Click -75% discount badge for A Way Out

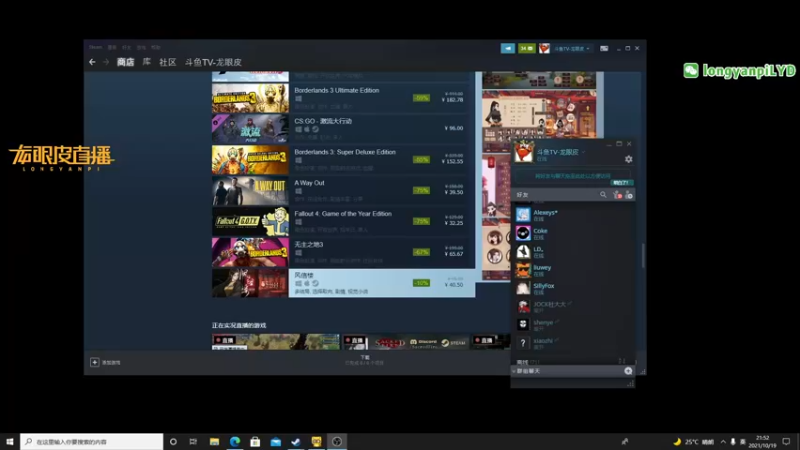point(421,190)
